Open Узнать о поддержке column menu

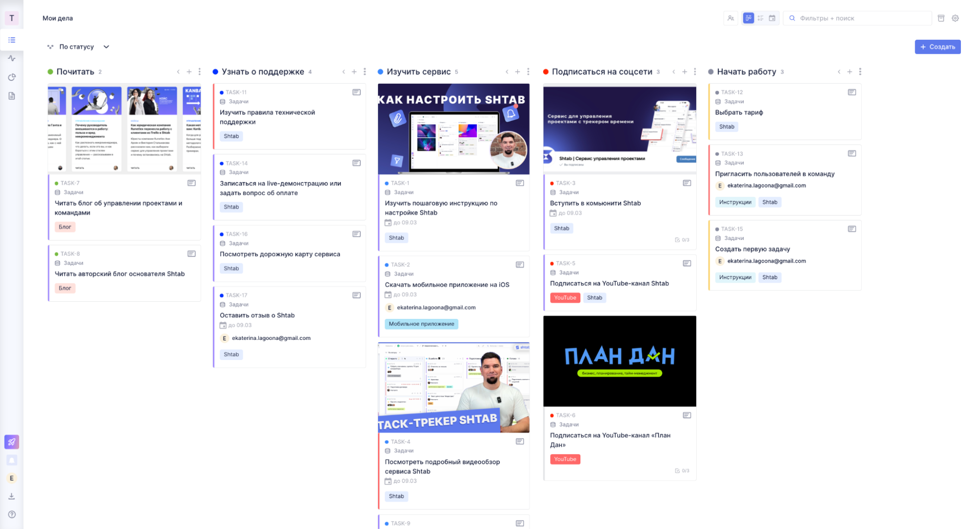coord(365,72)
